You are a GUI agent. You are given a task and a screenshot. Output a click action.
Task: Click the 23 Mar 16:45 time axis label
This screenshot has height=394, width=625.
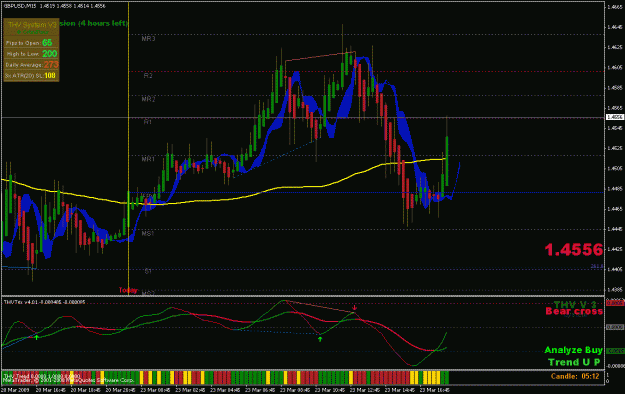(435, 390)
